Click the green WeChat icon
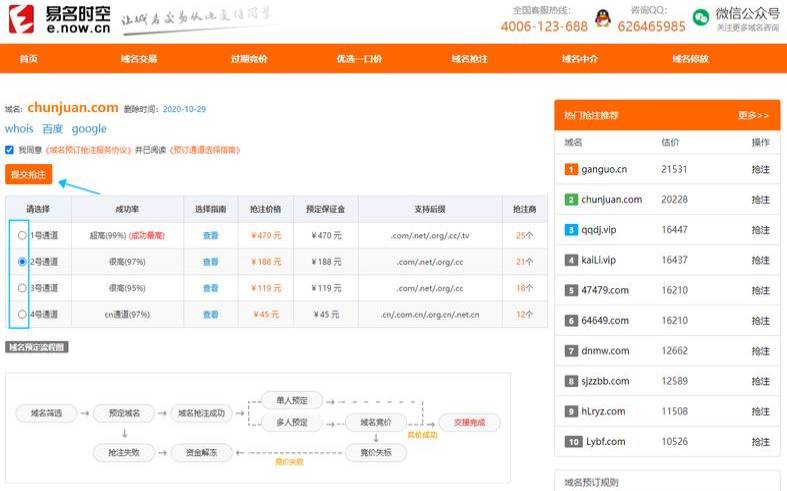The image size is (787, 491). click(701, 18)
